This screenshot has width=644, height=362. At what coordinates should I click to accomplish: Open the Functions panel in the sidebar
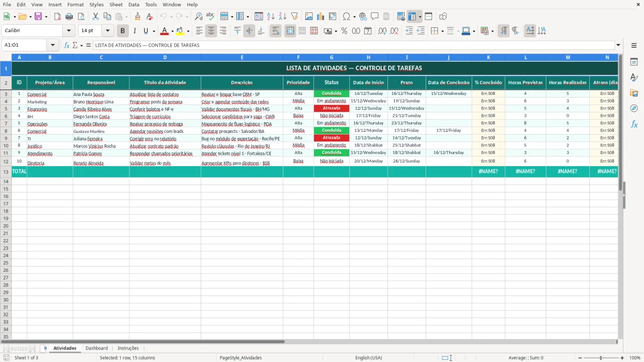(634, 124)
